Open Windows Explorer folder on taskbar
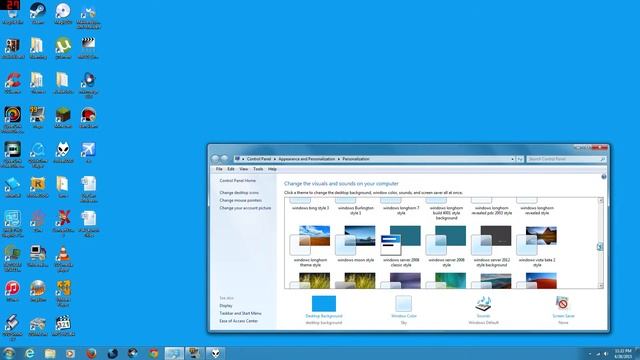This screenshot has width=640, height=360. coord(50,353)
